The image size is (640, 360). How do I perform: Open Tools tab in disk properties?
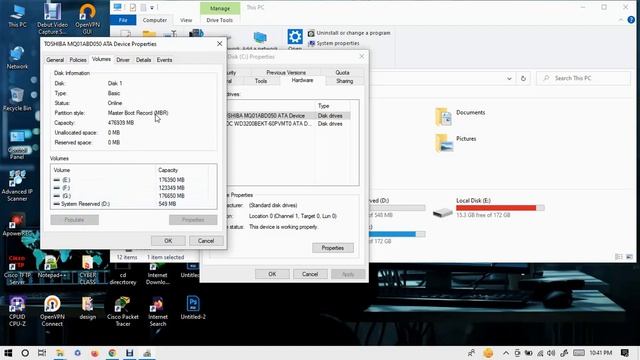click(261, 81)
